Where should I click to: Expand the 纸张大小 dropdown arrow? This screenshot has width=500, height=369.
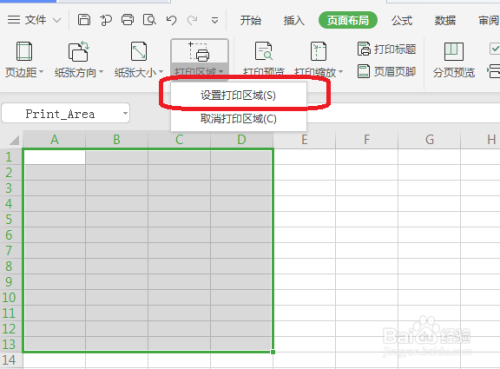[x=161, y=72]
